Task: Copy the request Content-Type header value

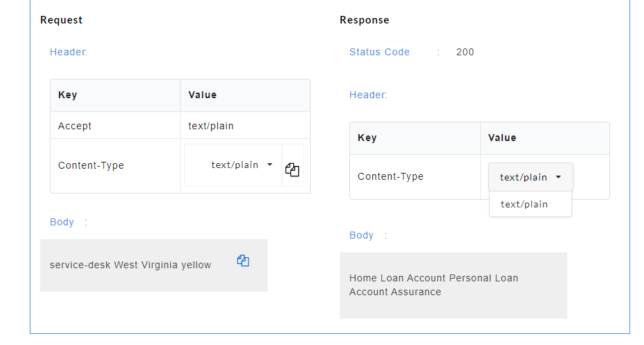Action: [x=292, y=169]
